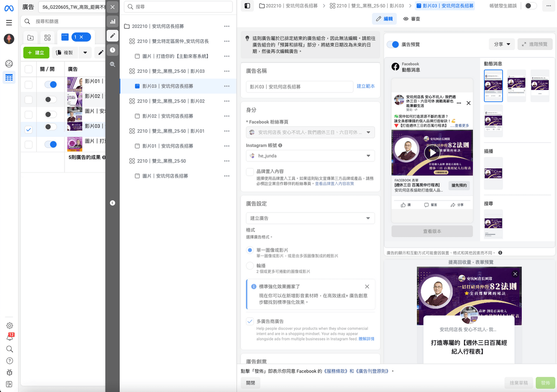This screenshot has height=392, width=557.
Task: Select the 單一圖像或影片 radio option
Action: tap(250, 250)
